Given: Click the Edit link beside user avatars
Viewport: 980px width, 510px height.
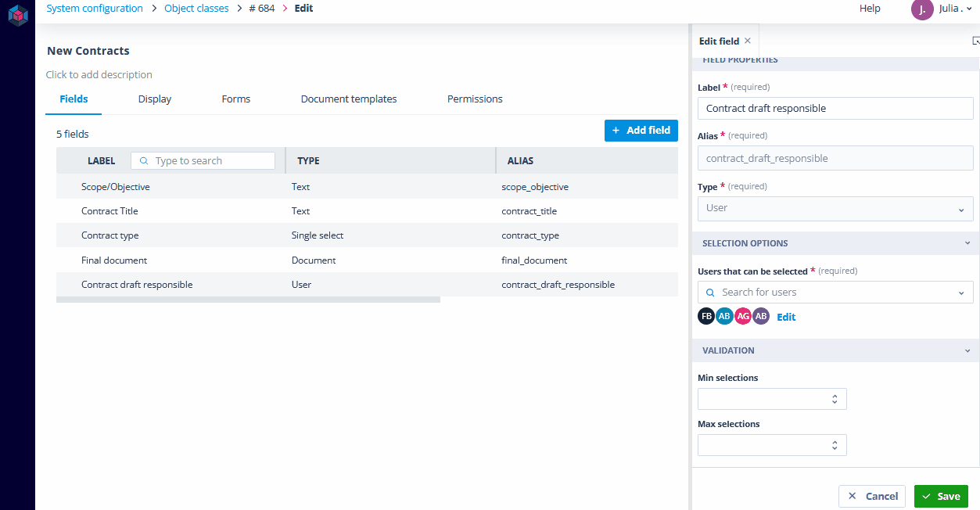Looking at the screenshot, I should (786, 317).
